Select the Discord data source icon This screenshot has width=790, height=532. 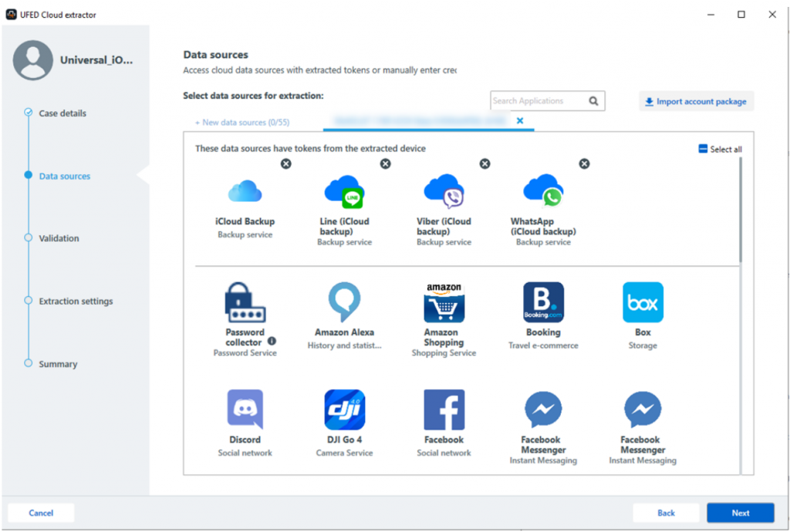(245, 409)
